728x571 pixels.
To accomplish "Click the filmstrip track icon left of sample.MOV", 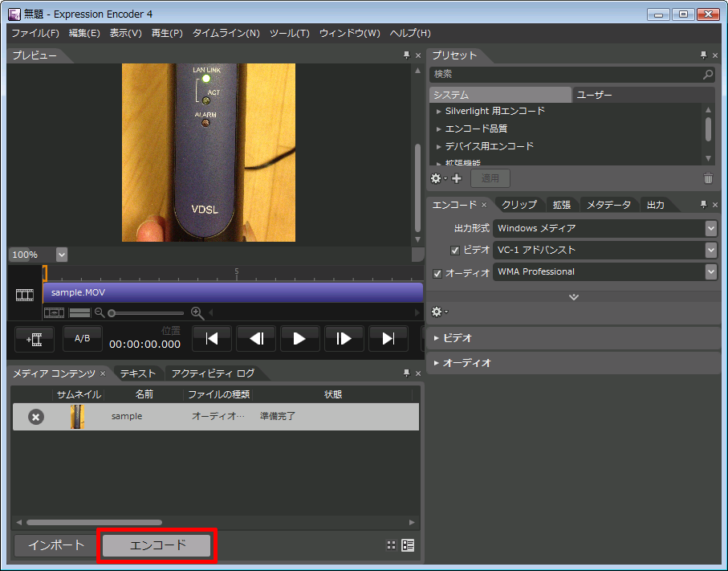I will [x=25, y=295].
